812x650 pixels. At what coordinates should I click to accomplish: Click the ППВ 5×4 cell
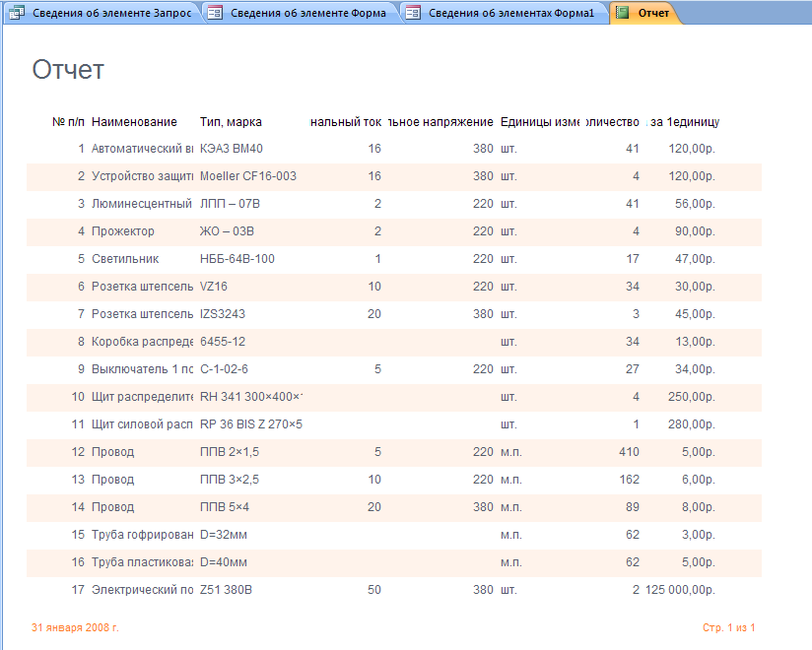tap(225, 507)
